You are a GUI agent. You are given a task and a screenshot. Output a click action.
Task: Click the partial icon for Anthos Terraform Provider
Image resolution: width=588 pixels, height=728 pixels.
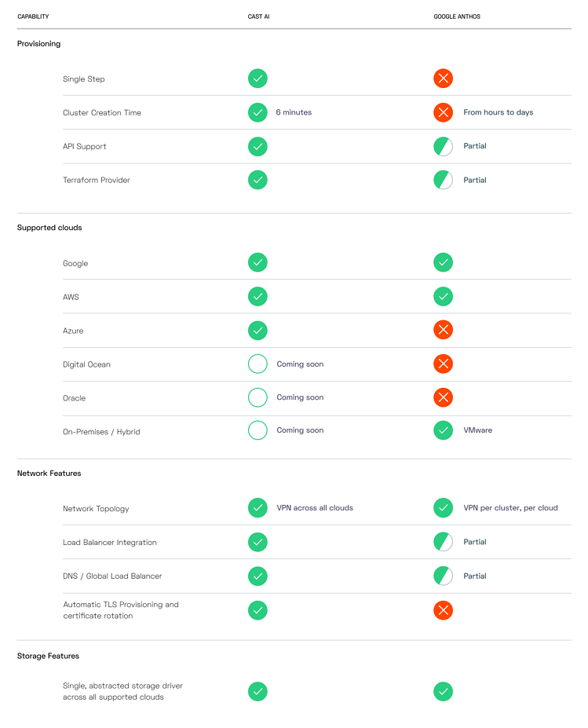[444, 180]
